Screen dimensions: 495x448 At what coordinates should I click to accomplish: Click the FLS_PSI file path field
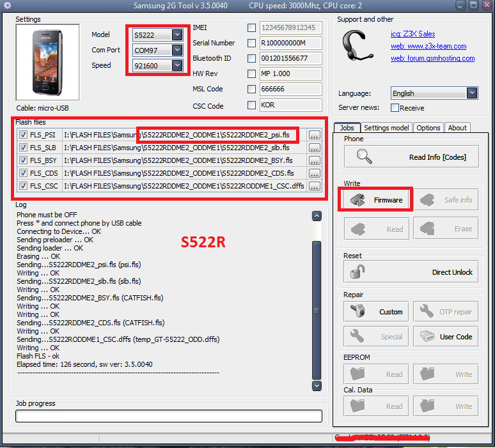pos(184,135)
